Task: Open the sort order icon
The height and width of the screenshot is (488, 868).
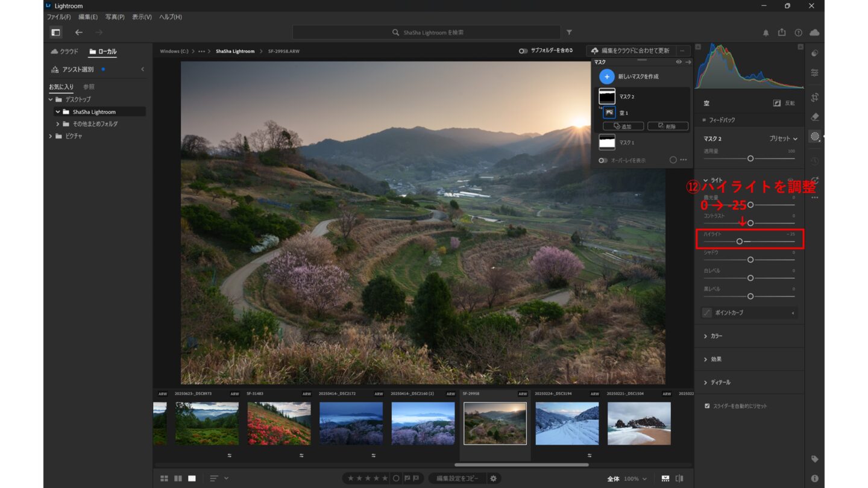Action: pyautogui.click(x=214, y=478)
